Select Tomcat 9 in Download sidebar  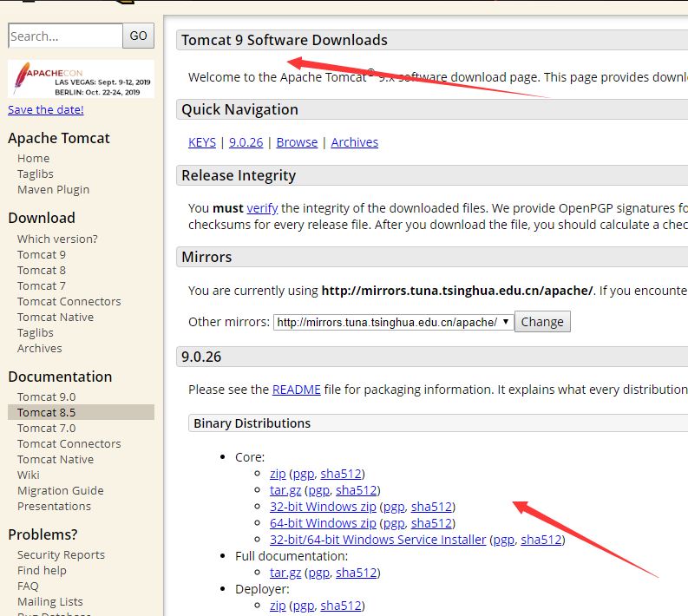[42, 255]
